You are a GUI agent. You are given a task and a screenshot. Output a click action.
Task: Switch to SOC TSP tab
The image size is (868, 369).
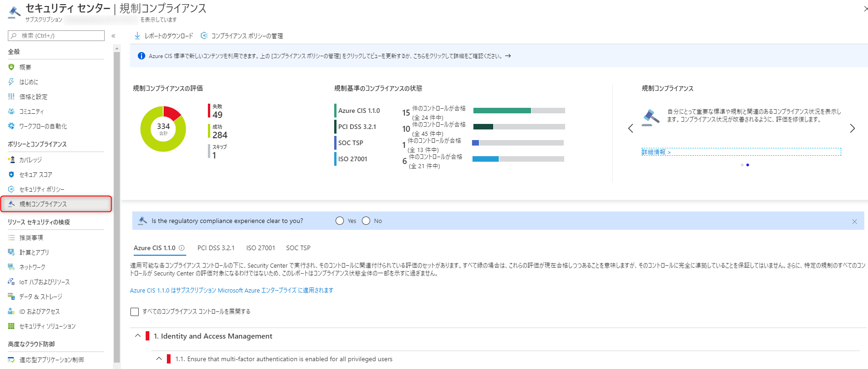click(298, 248)
